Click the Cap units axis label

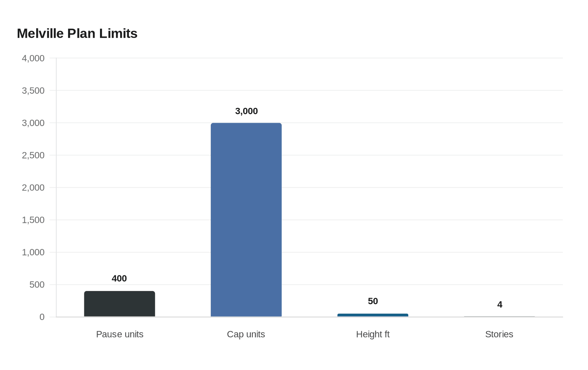pos(246,334)
